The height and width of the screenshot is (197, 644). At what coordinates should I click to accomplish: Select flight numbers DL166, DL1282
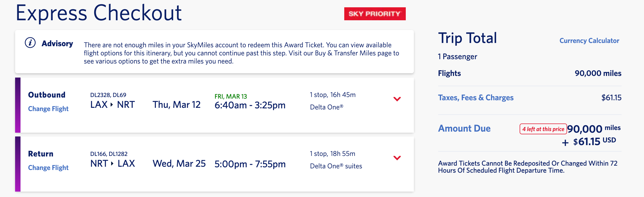pyautogui.click(x=109, y=154)
